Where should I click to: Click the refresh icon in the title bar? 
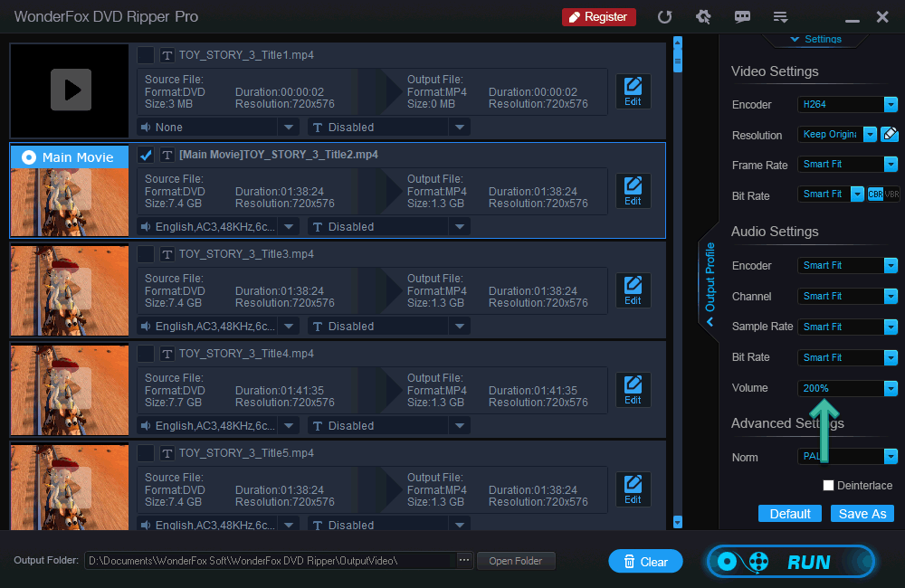click(x=665, y=16)
